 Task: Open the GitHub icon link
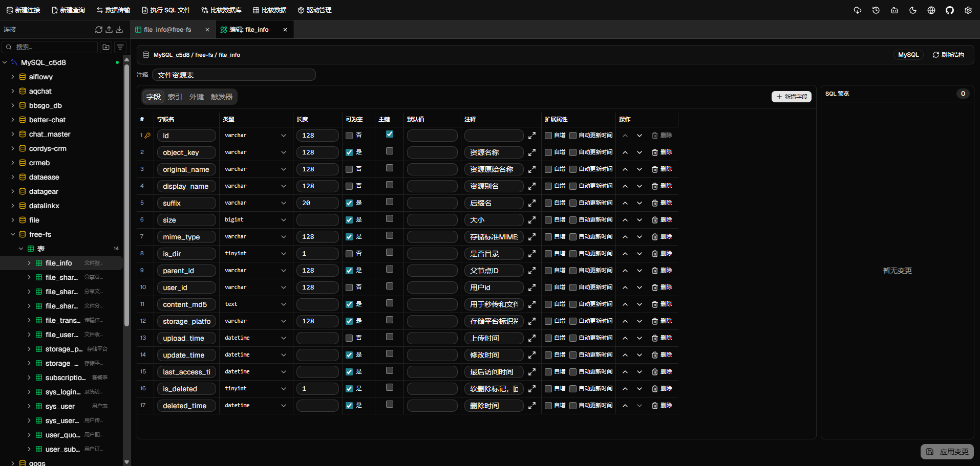tap(950, 10)
